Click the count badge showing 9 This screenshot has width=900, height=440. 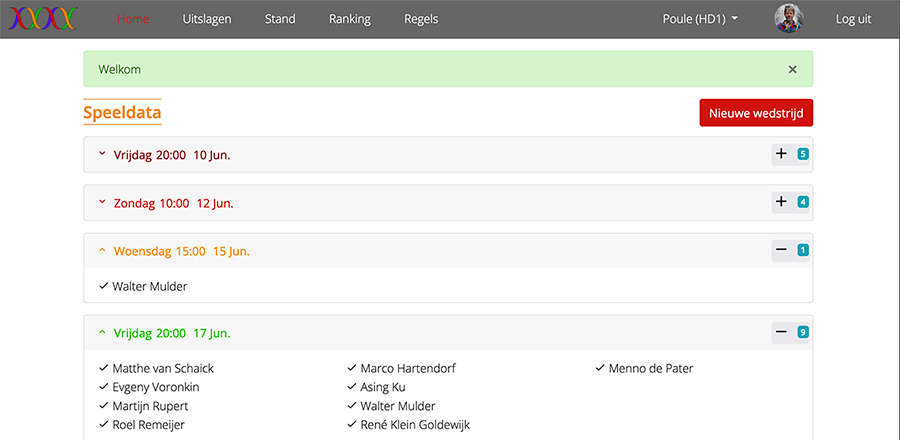pos(802,332)
